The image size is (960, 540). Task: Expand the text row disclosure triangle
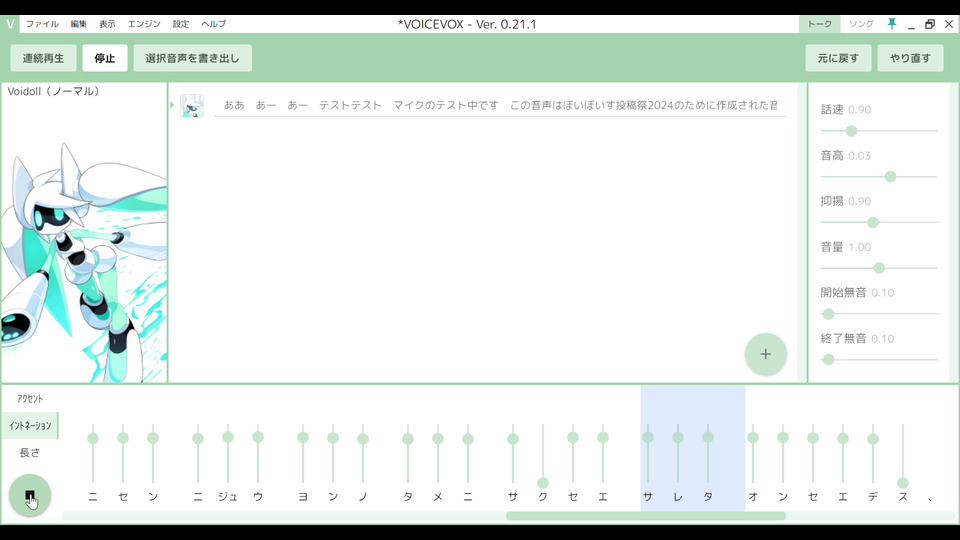coord(173,105)
